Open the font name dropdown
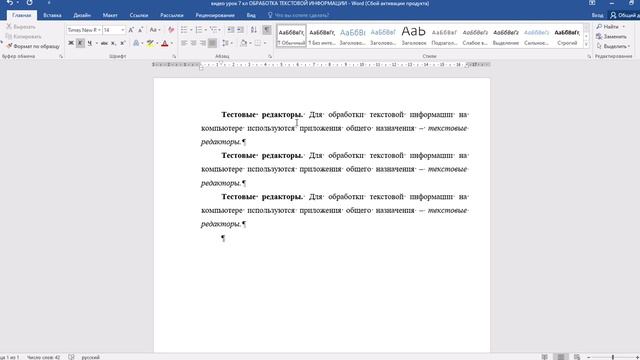This screenshot has height=360, width=640. click(x=99, y=30)
